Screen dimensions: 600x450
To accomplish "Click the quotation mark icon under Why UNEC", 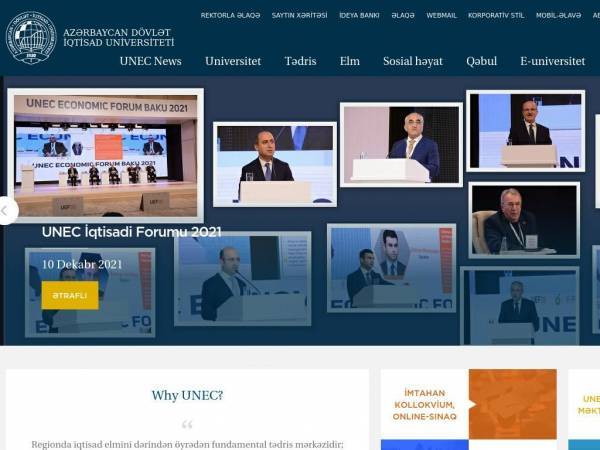I will [187, 424].
